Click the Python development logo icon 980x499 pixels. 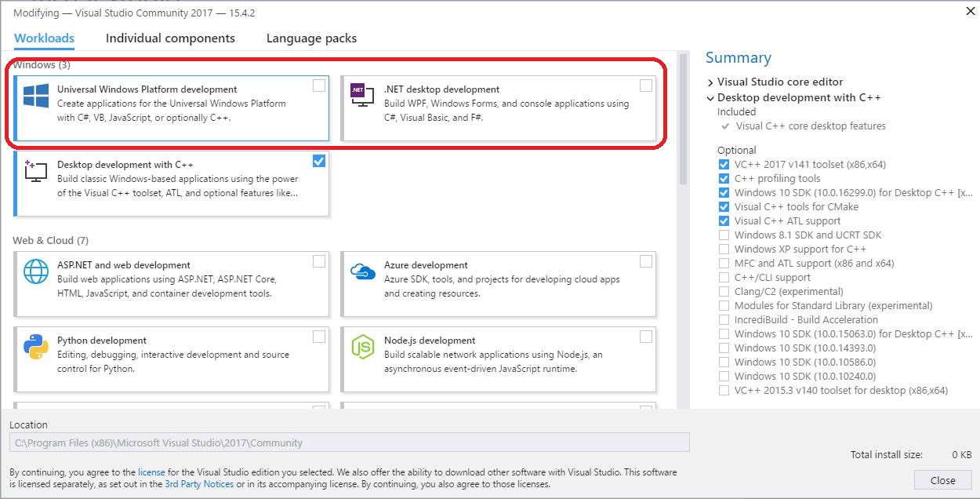click(x=36, y=346)
